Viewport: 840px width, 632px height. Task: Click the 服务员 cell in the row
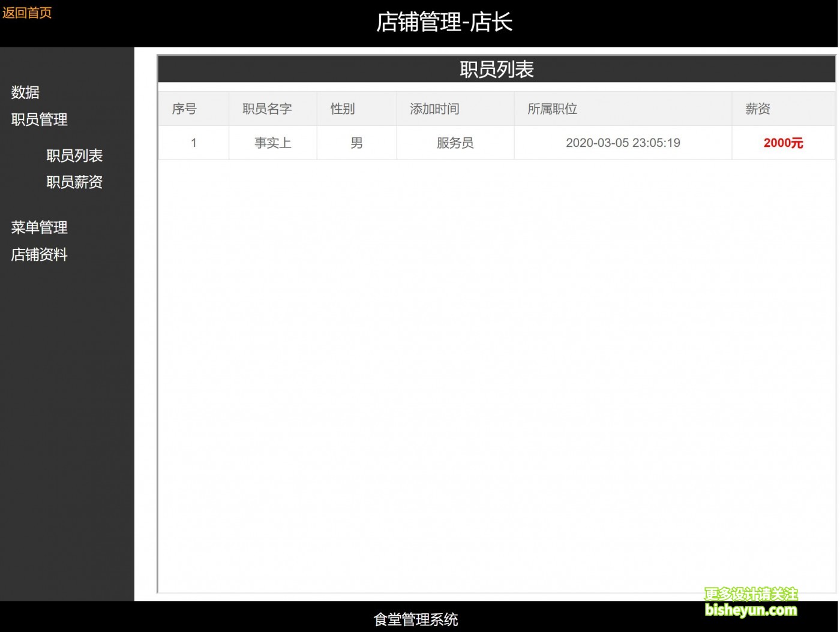[455, 143]
